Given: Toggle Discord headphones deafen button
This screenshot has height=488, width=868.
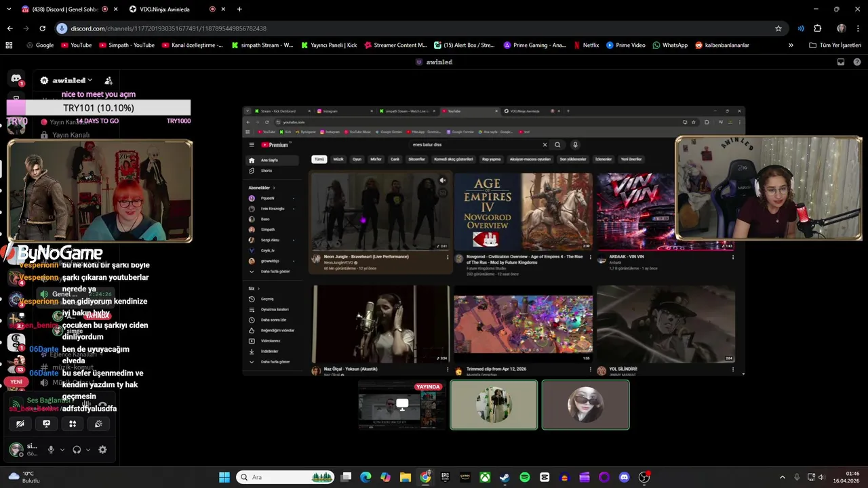Looking at the screenshot, I should pyautogui.click(x=77, y=449).
